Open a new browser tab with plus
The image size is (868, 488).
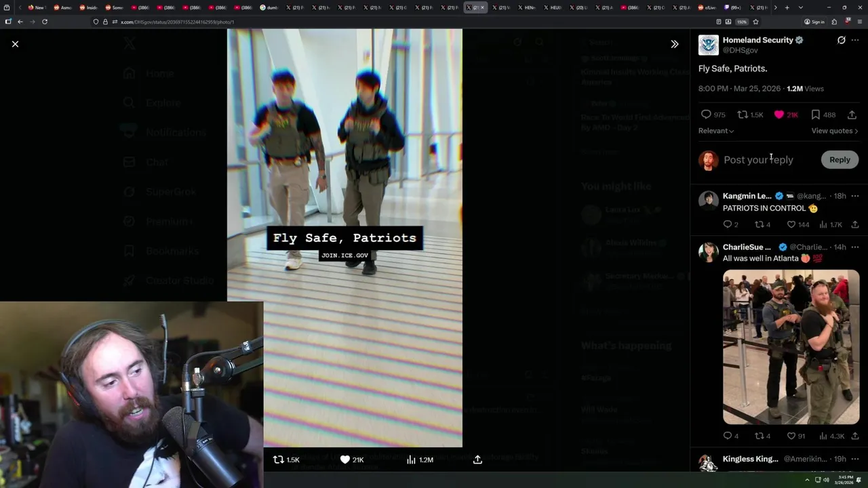[x=787, y=7]
